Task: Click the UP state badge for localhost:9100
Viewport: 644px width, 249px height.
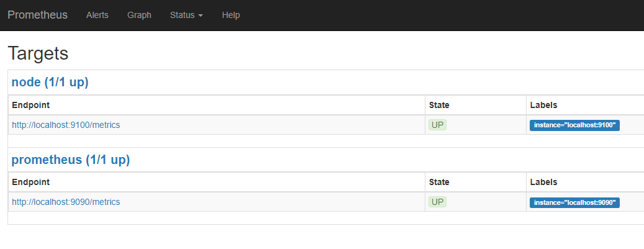Action: (438, 125)
